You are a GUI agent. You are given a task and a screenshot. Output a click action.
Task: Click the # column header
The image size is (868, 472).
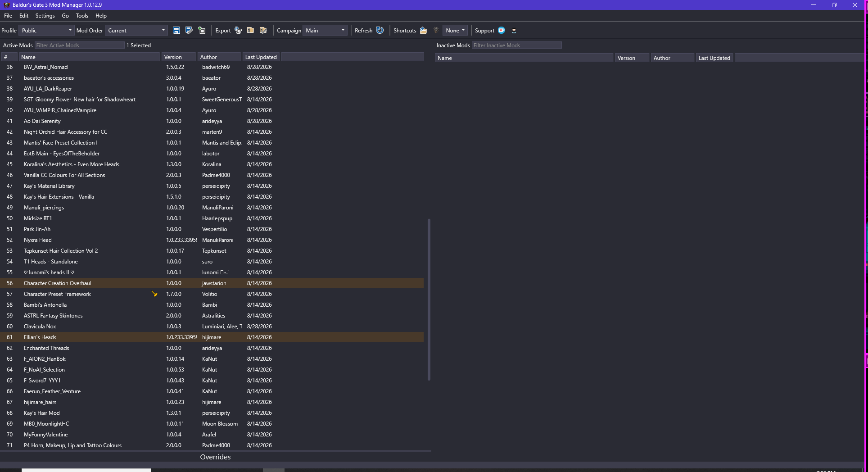tap(9, 57)
